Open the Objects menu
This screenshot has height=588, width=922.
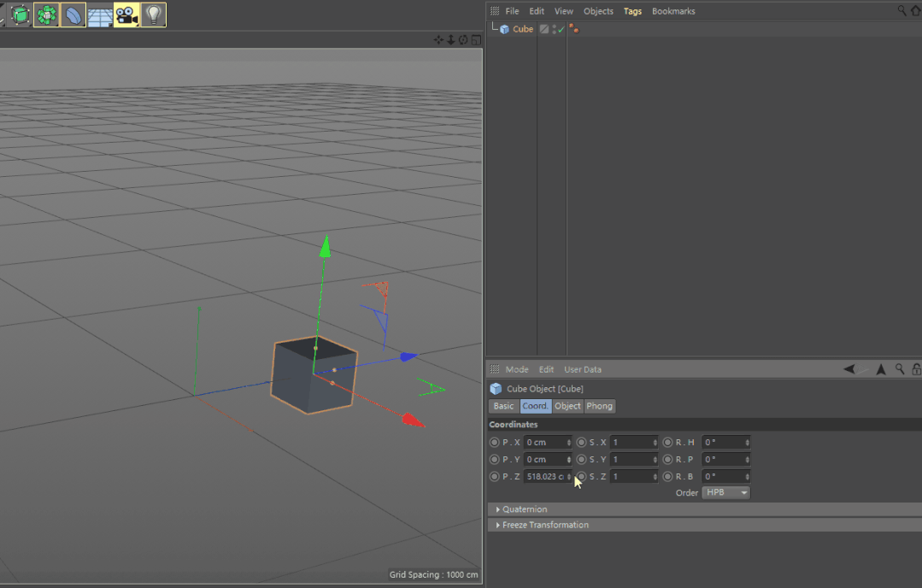point(598,11)
